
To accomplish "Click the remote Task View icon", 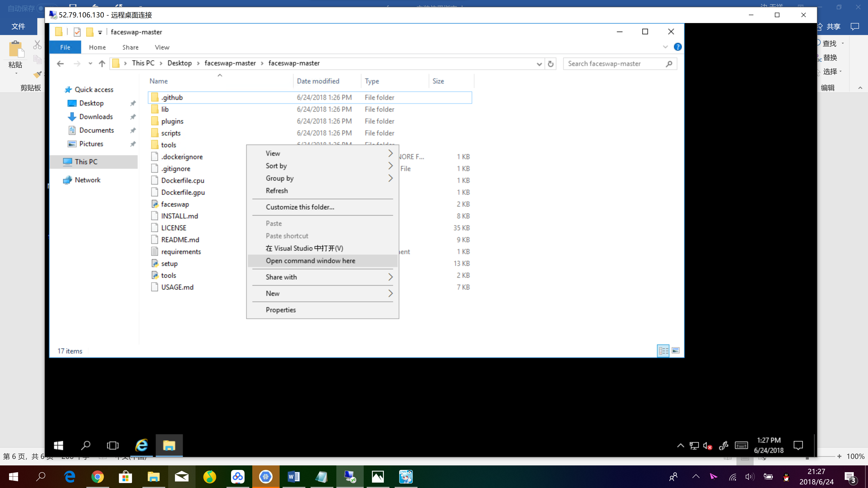I will (113, 445).
